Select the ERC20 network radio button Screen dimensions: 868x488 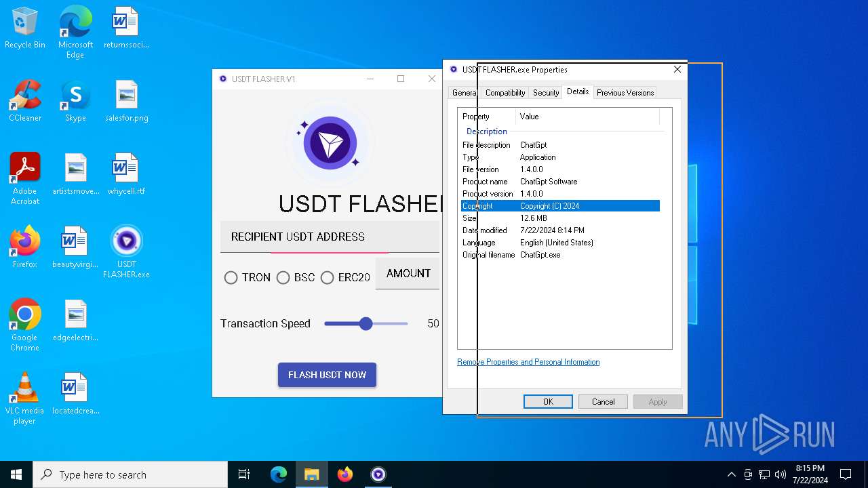(x=328, y=278)
